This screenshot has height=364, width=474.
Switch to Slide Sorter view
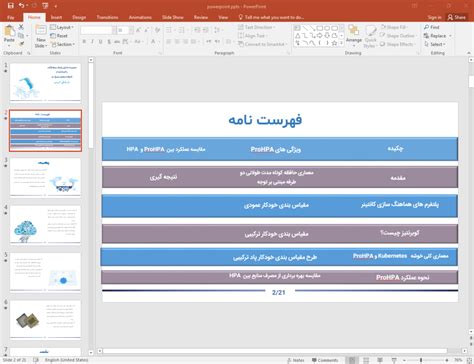[x=366, y=360]
